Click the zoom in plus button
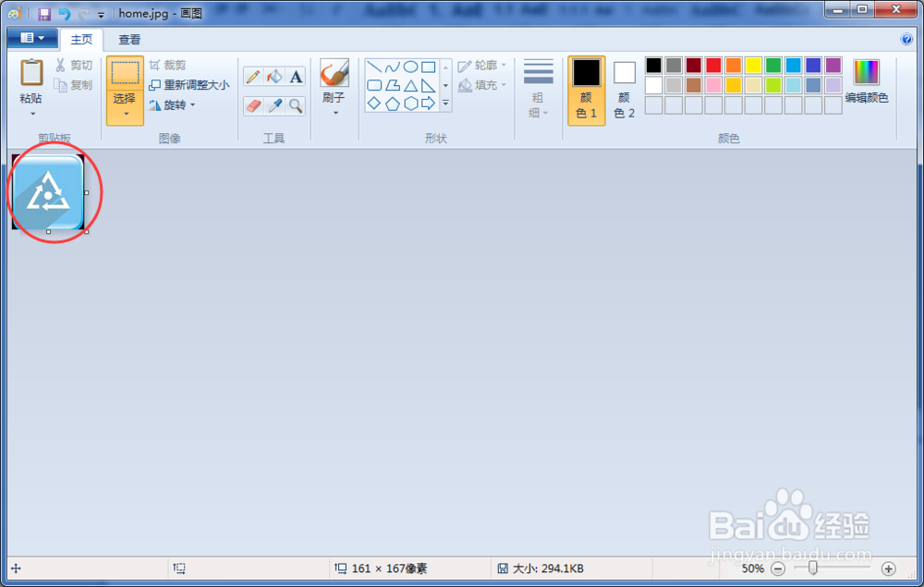The image size is (924, 587). [x=889, y=569]
